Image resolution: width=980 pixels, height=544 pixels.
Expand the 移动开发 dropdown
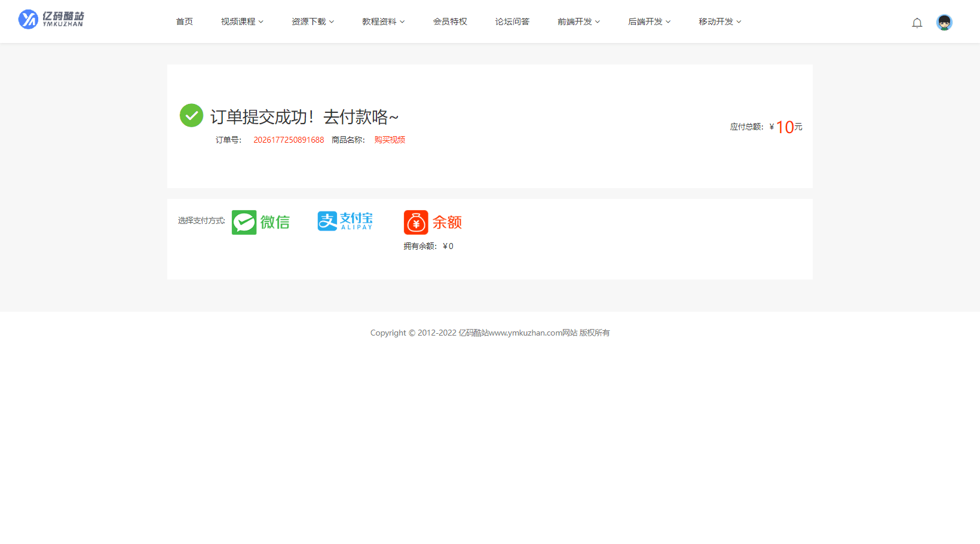click(719, 21)
